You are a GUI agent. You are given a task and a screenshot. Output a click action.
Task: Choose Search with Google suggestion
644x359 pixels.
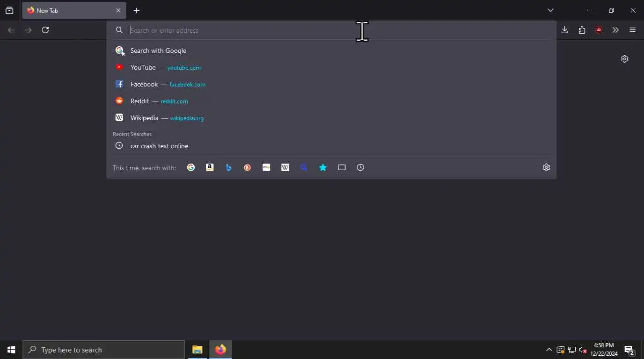click(x=331, y=50)
